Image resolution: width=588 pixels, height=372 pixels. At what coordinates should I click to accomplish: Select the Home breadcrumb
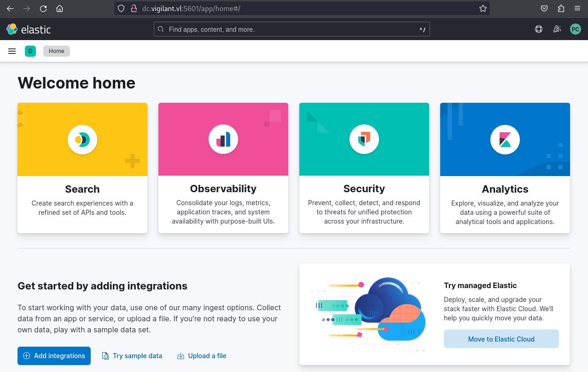click(57, 51)
